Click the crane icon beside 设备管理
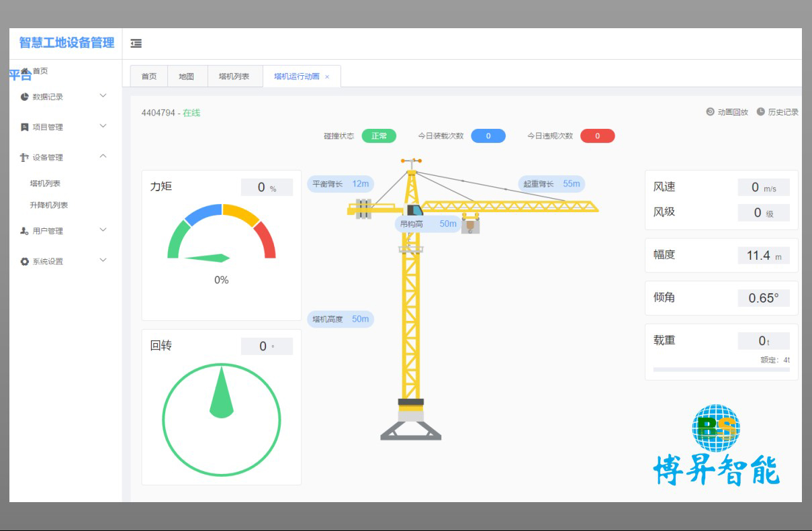Image resolution: width=812 pixels, height=531 pixels. coord(25,157)
